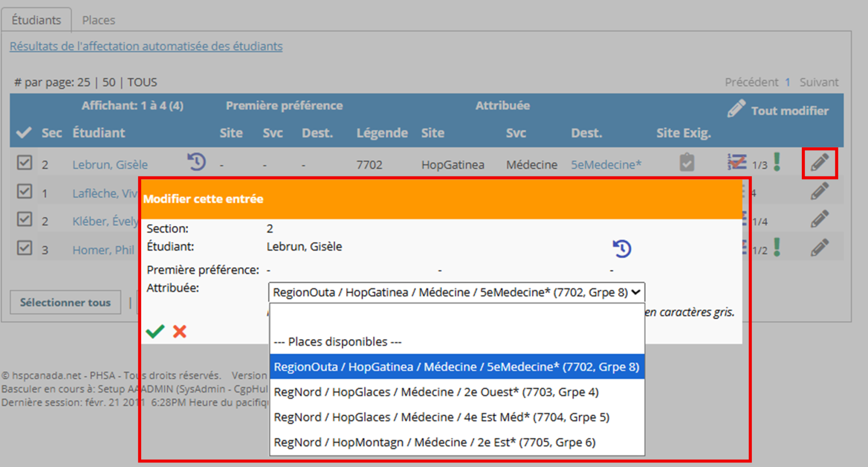Toggle the select-all checkbox in the table header
The height and width of the screenshot is (467, 868).
coord(24,133)
